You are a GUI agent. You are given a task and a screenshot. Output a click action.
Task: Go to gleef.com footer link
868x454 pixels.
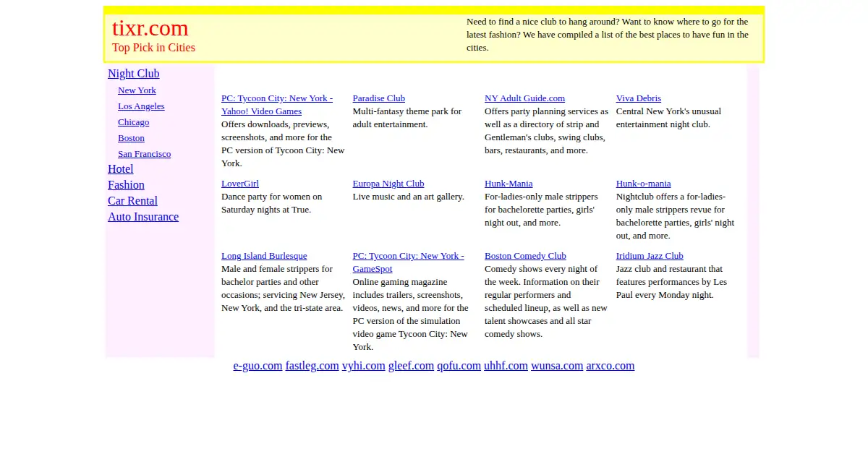point(411,366)
